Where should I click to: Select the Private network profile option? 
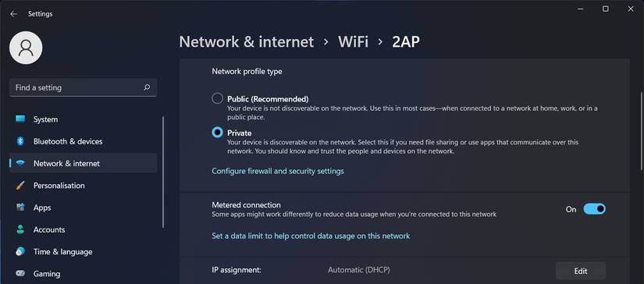point(217,133)
